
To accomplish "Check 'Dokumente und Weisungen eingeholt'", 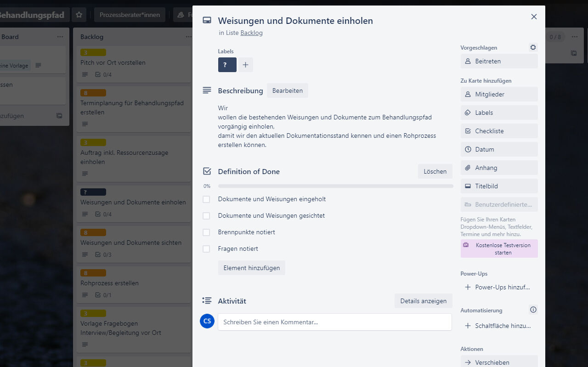I will point(206,199).
